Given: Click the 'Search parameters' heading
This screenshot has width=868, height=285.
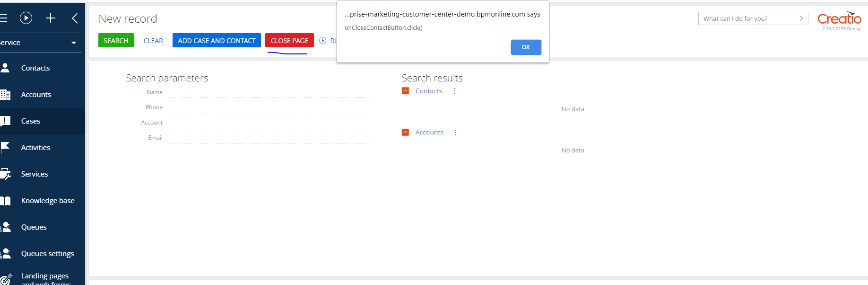Looking at the screenshot, I should [167, 78].
